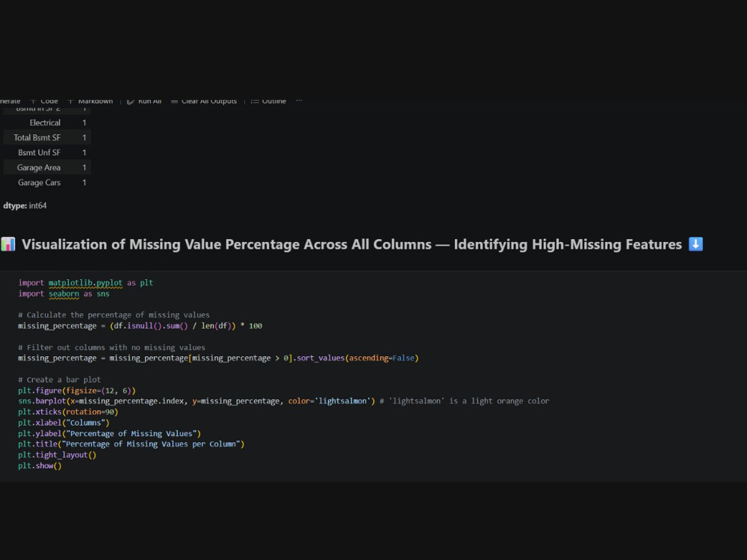Open the notebook Outline view
This screenshot has height=560, width=747.
click(x=269, y=101)
